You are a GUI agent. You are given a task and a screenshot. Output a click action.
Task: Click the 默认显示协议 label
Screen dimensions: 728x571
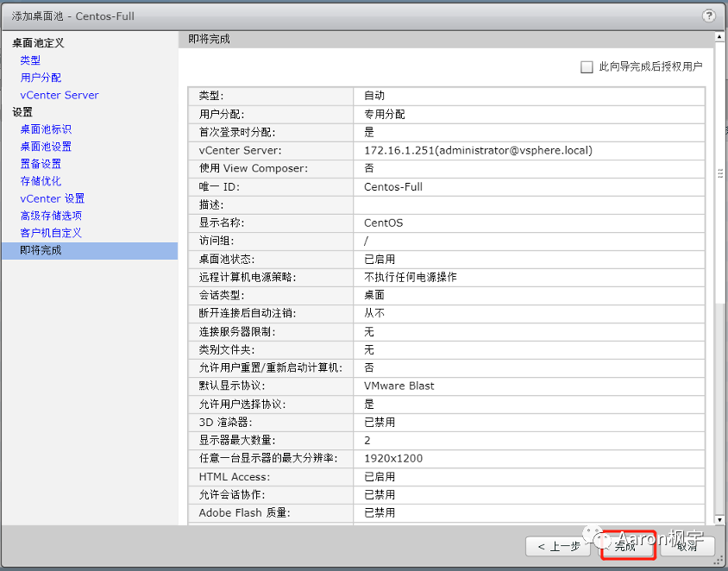point(232,386)
